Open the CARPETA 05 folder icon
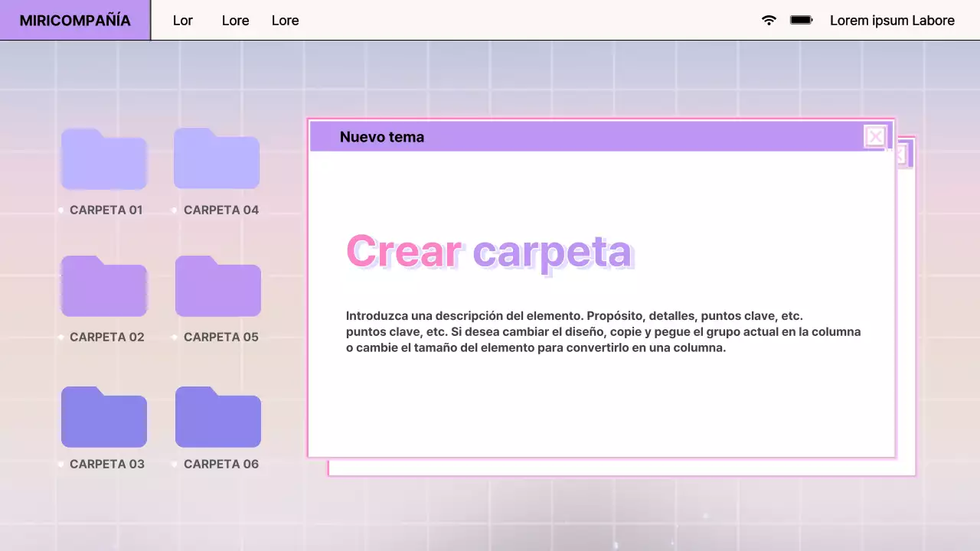The width and height of the screenshot is (980, 551). (218, 286)
